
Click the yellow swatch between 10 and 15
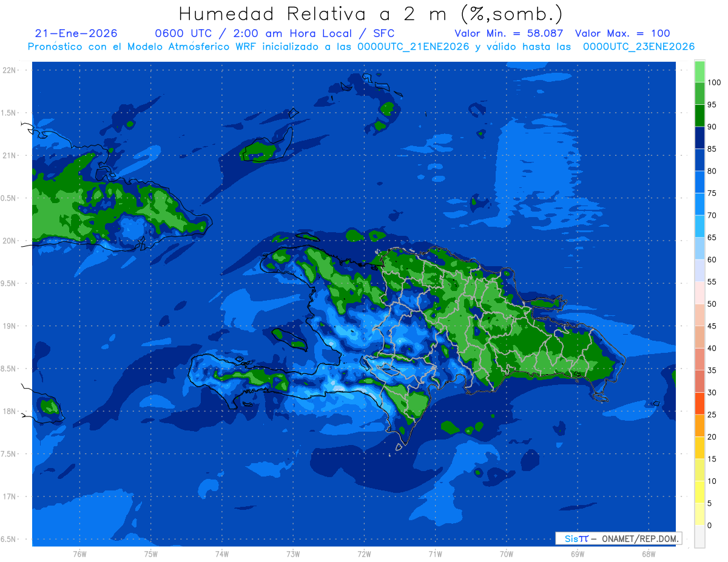pyautogui.click(x=699, y=470)
